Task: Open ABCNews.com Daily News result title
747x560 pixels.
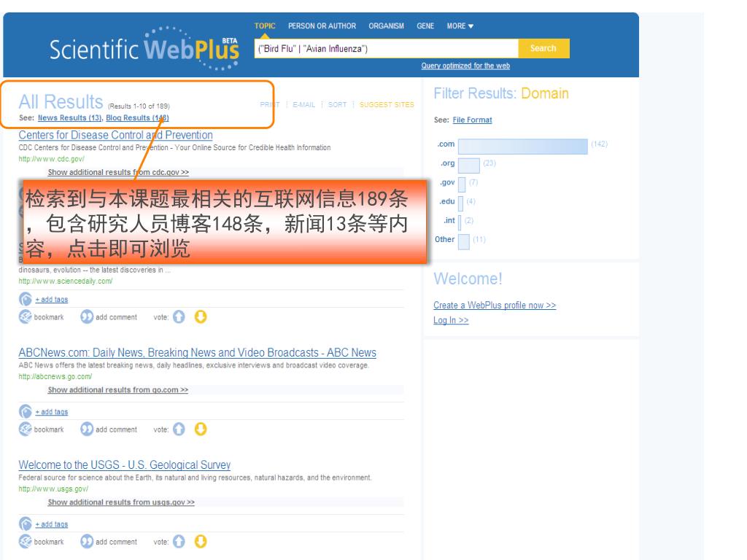Action: click(x=197, y=353)
